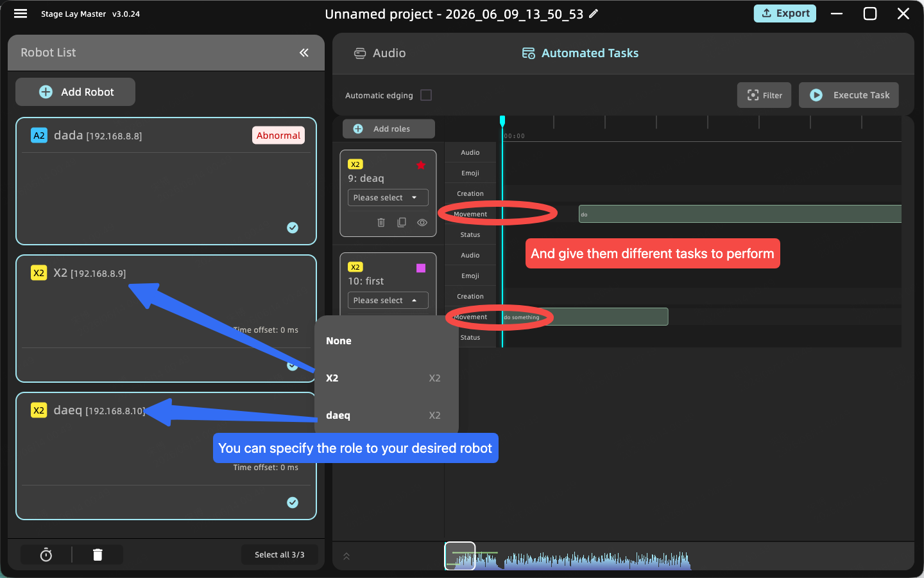Close the Please select dropdown for 10: first
This screenshot has width=924, height=578.
[388, 300]
